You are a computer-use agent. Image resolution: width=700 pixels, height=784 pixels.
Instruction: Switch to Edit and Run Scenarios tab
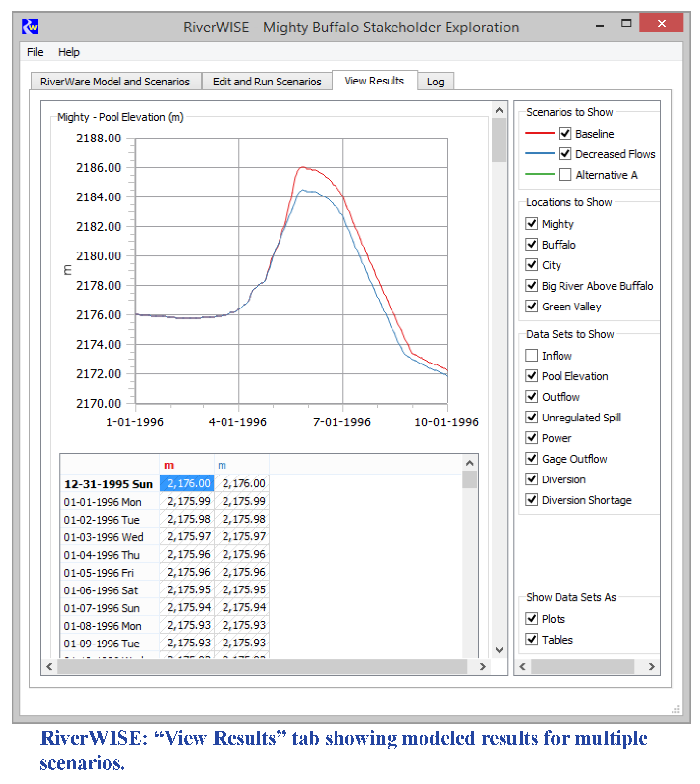(267, 82)
